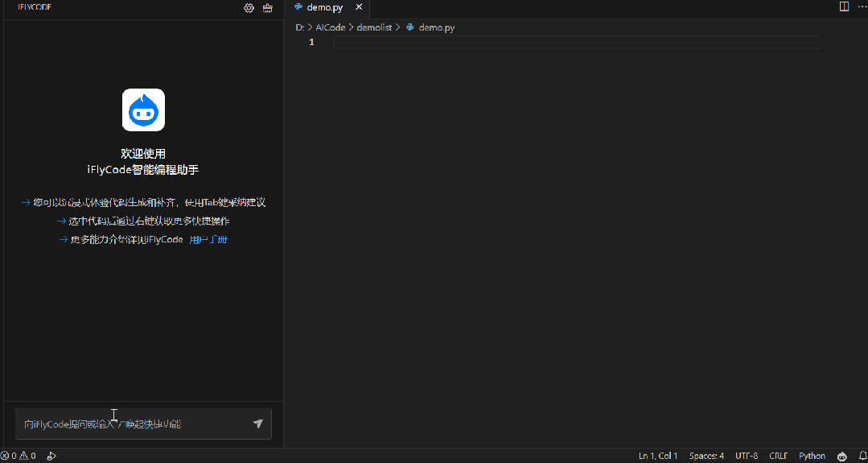868x463 pixels.
Task: Send message with paper plane icon
Action: coord(258,424)
